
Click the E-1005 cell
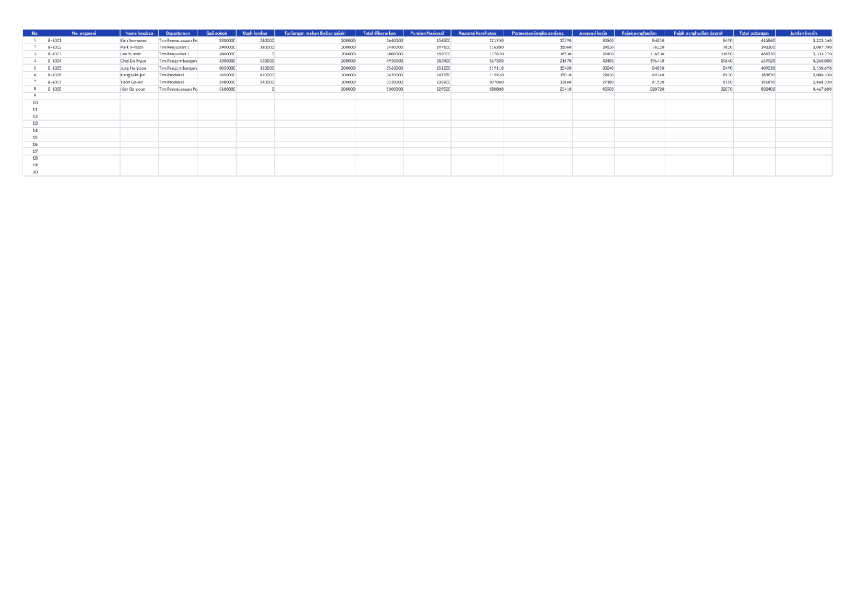point(83,69)
